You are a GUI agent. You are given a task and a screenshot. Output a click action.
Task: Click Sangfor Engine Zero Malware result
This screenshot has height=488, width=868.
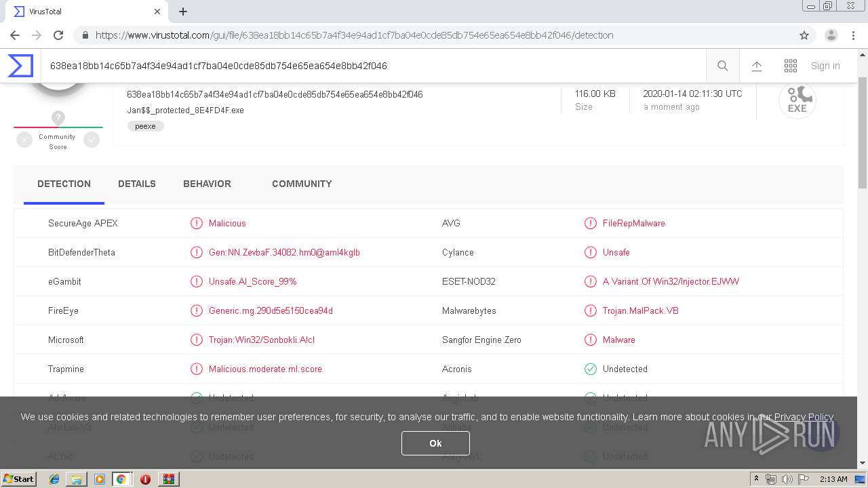pos(618,340)
